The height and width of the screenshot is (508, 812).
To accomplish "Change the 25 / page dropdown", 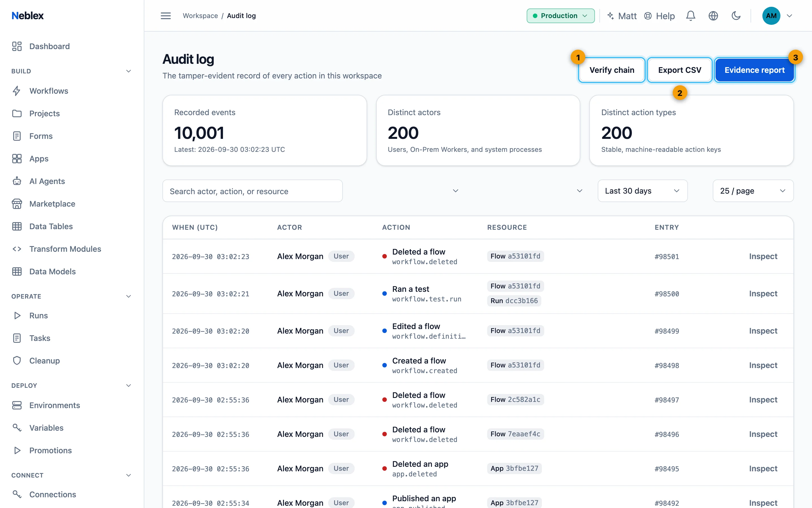I will [x=753, y=191].
